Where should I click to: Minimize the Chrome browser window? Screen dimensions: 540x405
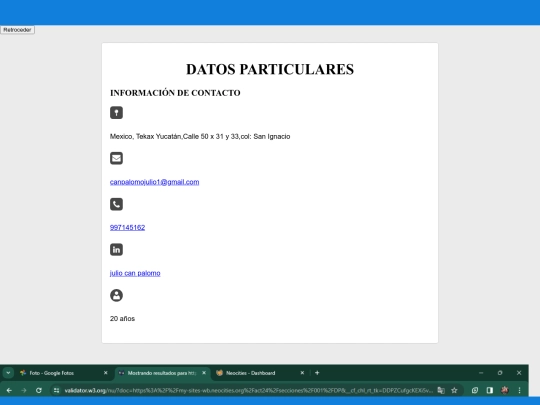click(x=481, y=373)
